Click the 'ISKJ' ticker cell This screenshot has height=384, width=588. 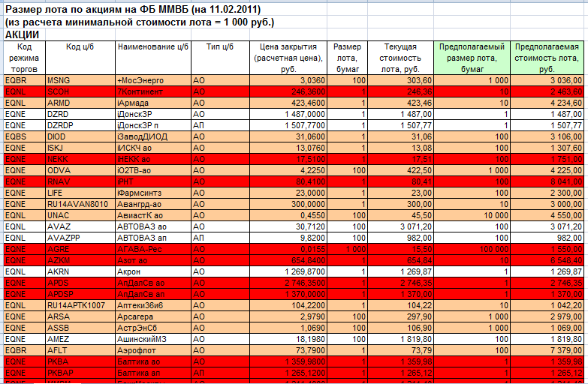(x=80, y=148)
